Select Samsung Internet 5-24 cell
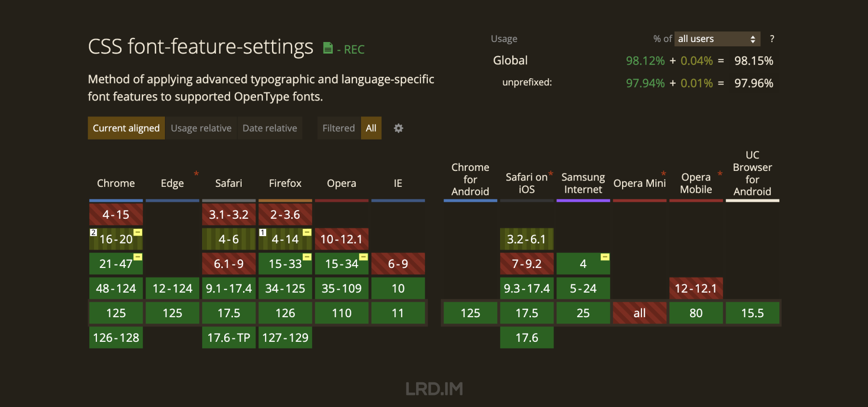868x407 pixels. tap(583, 288)
